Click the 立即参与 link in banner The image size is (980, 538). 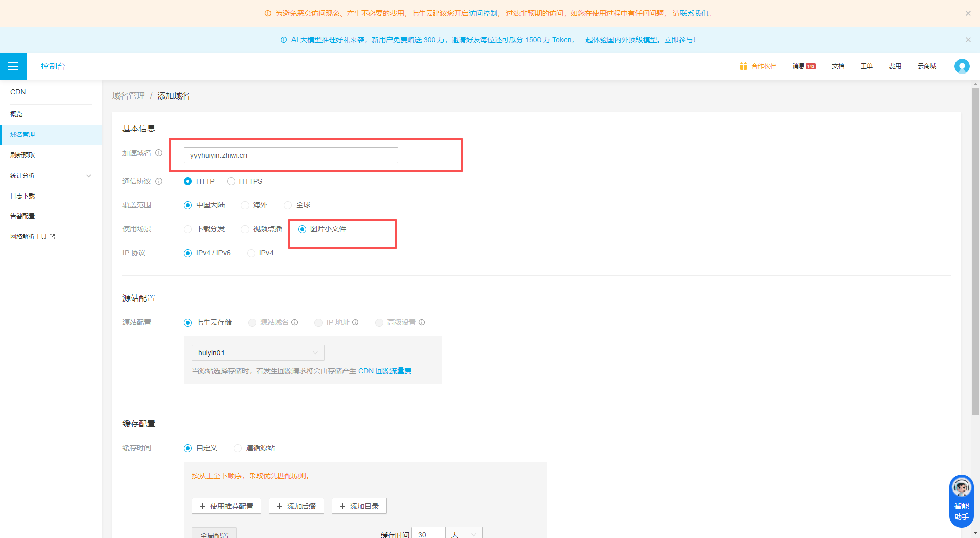(681, 40)
